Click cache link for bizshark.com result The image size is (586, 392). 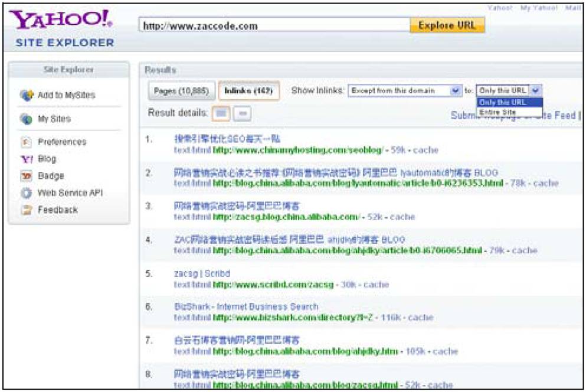(421, 318)
